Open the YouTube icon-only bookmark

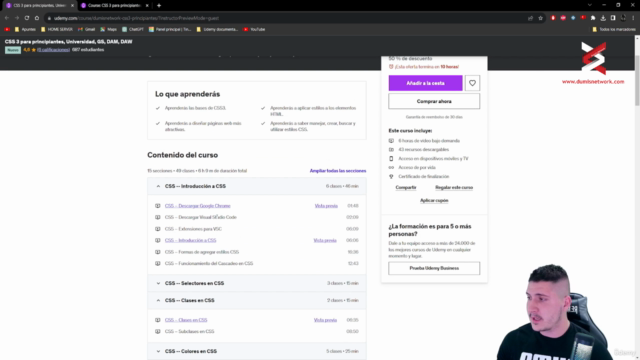7,29
